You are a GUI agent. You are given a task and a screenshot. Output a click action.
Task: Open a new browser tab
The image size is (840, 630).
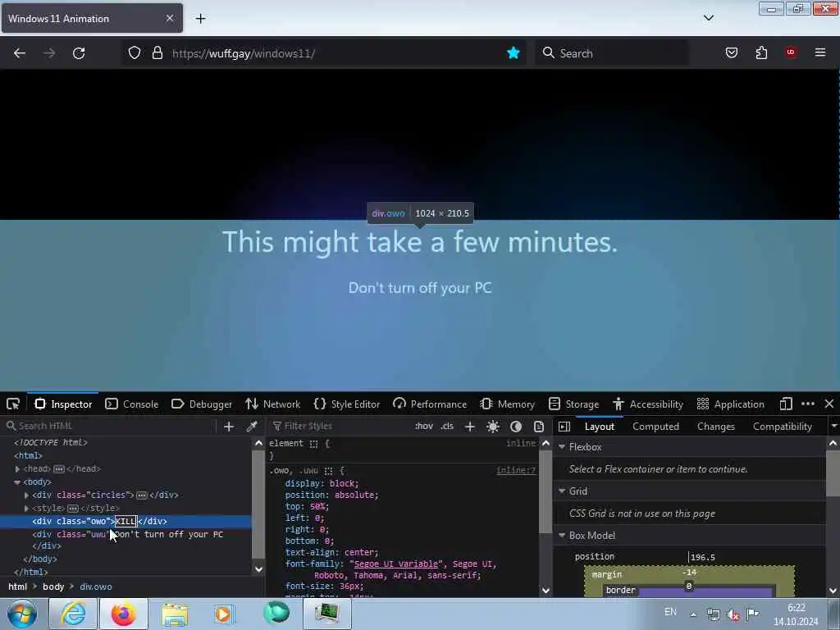(x=200, y=19)
